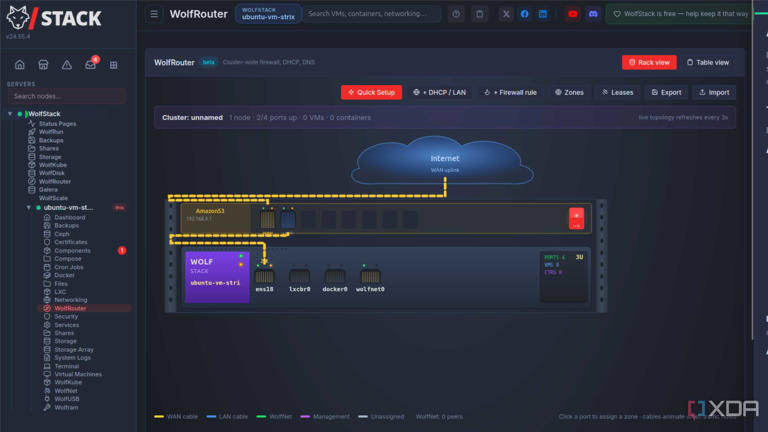Open Galera in cluster tree
The image size is (768, 432).
(48, 190)
